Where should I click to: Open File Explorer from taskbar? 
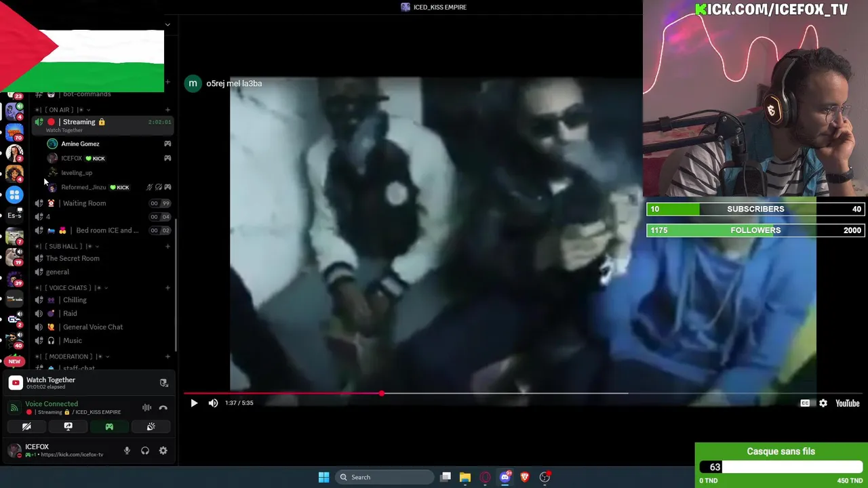pyautogui.click(x=465, y=477)
